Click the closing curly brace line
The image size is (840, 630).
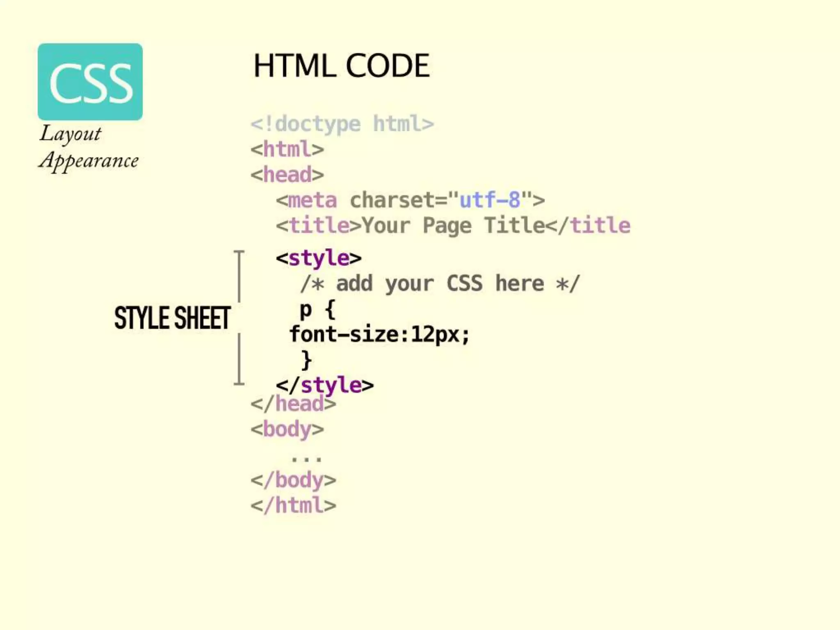306,361
